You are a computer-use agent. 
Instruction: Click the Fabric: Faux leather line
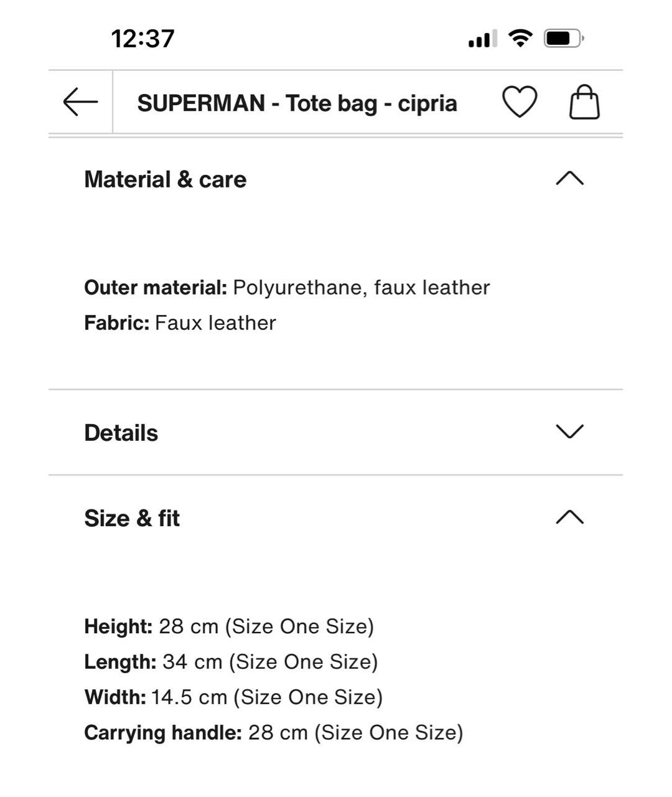coord(180,323)
